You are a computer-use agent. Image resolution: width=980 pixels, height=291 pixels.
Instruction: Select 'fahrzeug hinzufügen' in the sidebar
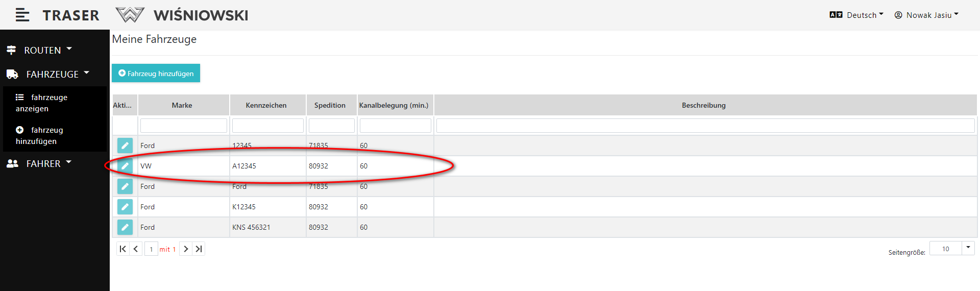pos(40,135)
